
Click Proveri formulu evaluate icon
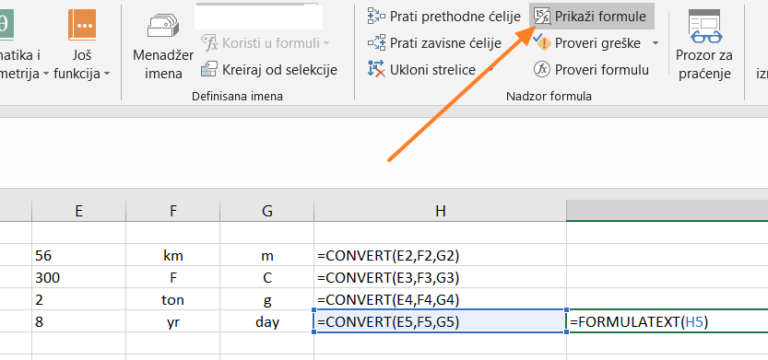[x=542, y=70]
